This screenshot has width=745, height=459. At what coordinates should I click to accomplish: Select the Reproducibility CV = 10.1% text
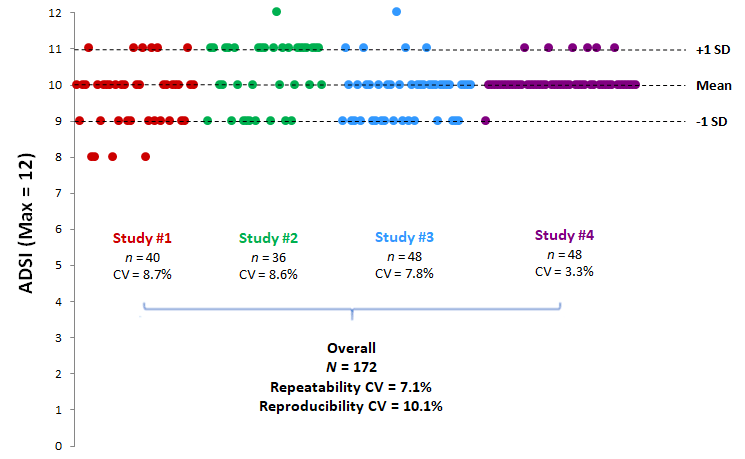click(351, 406)
